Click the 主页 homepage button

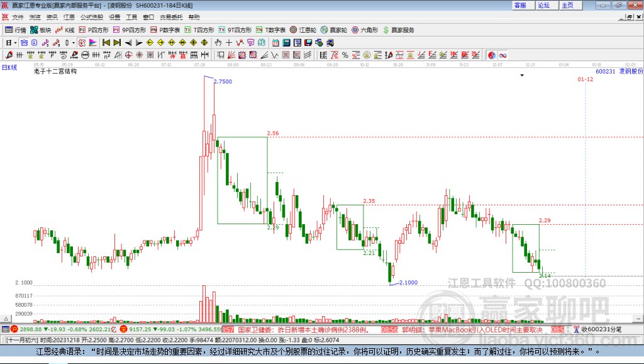point(570,5)
